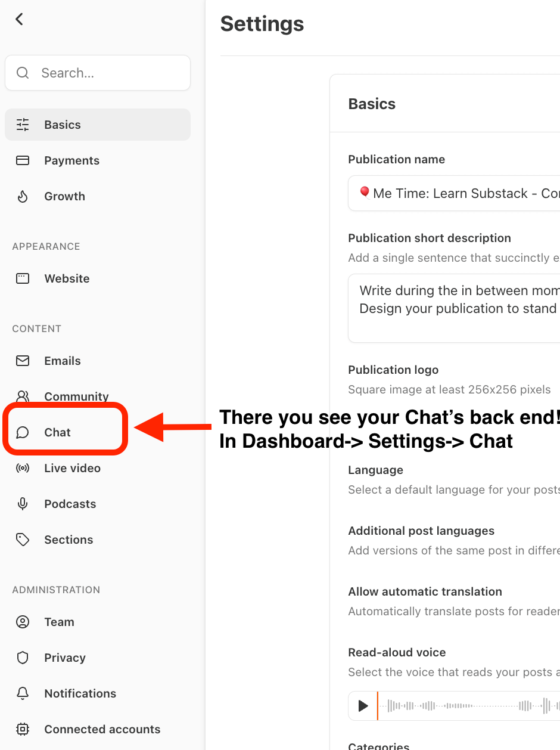Click the Live video broadcast icon

tap(23, 468)
